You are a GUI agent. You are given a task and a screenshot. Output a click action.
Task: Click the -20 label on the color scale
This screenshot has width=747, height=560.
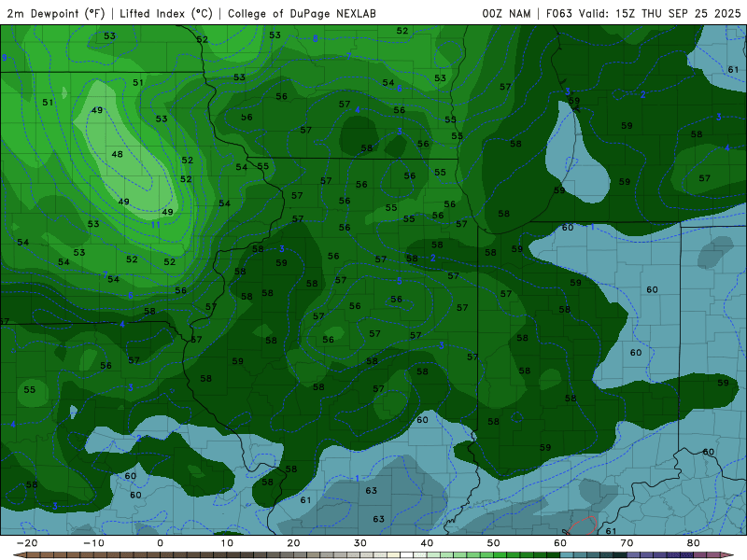(27, 543)
